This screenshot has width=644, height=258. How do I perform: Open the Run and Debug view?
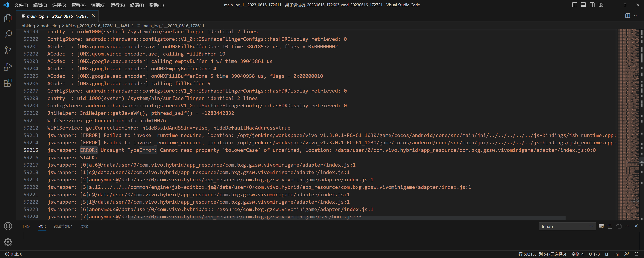tap(8, 67)
